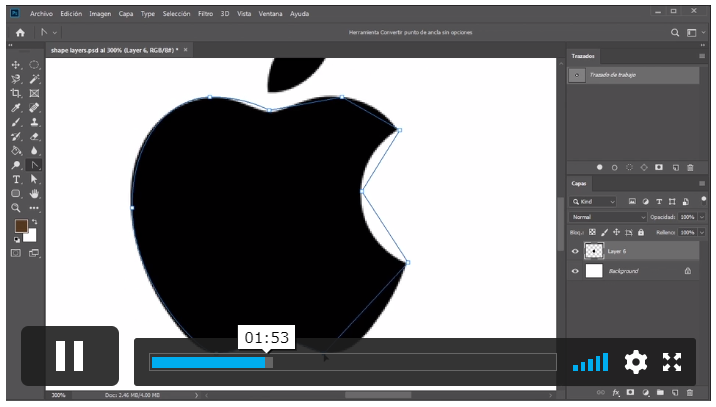Select the Zoom tool in toolbar
This screenshot has width=716, height=407.
click(x=16, y=208)
